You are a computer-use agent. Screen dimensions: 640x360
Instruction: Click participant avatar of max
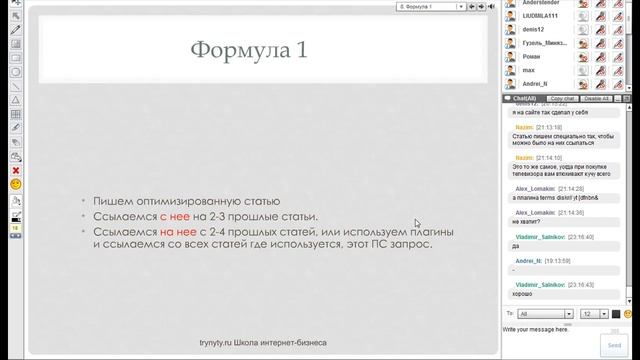[510, 70]
